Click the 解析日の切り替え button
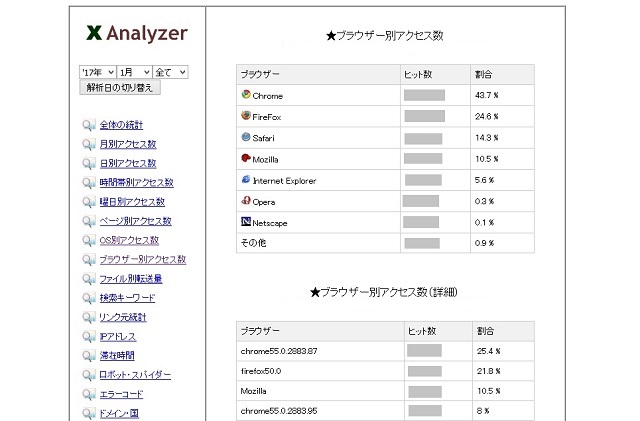640x421 pixels. coord(120,87)
